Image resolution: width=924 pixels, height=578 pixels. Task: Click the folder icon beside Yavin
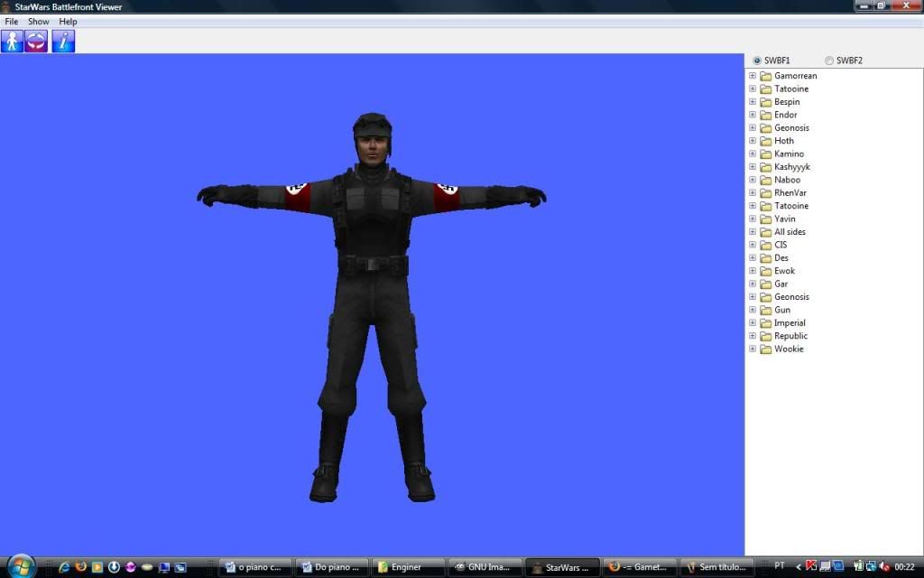(x=765, y=219)
